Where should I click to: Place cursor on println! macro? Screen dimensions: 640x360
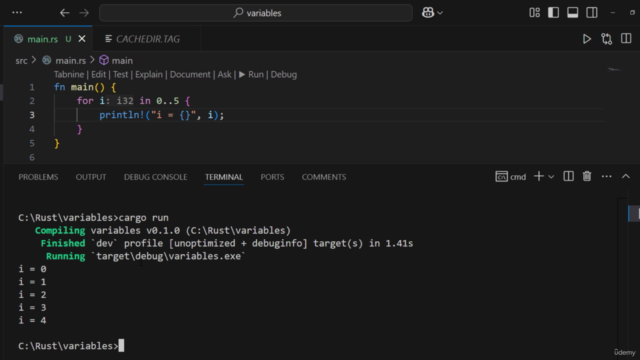tap(122, 115)
